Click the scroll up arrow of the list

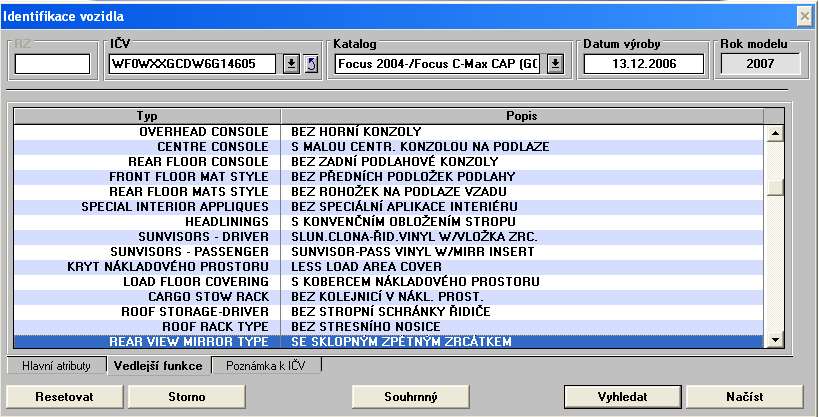point(773,132)
